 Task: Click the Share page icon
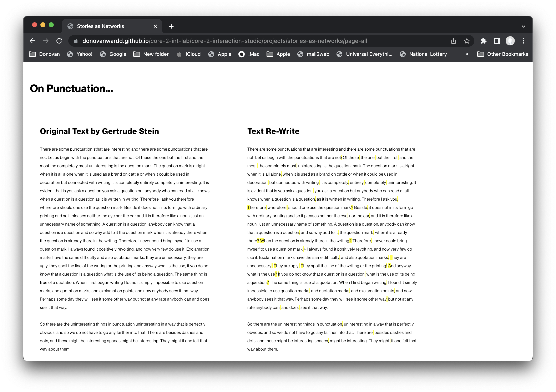coord(453,41)
